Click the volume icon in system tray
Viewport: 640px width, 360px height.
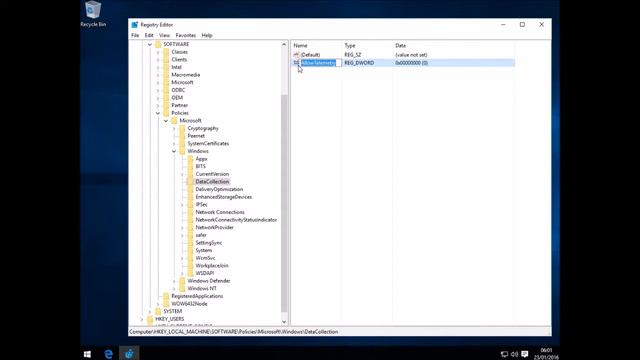tap(514, 354)
